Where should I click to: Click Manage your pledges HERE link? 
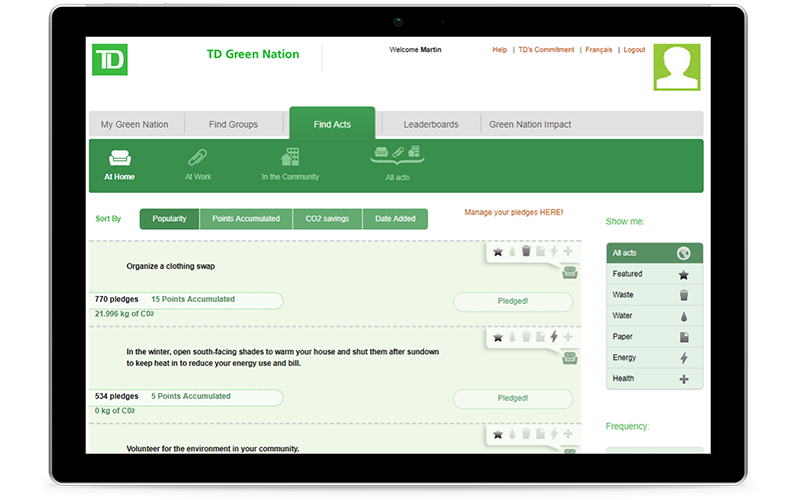pos(514,212)
